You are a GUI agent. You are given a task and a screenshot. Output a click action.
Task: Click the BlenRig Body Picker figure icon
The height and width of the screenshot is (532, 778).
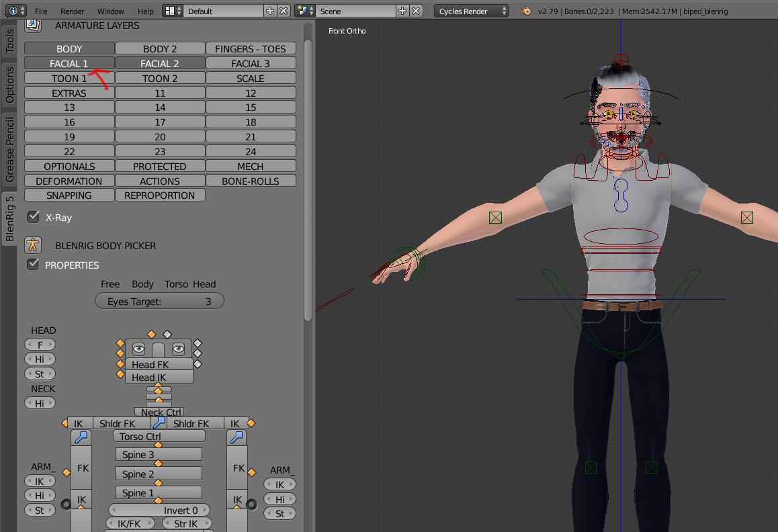coord(33,245)
